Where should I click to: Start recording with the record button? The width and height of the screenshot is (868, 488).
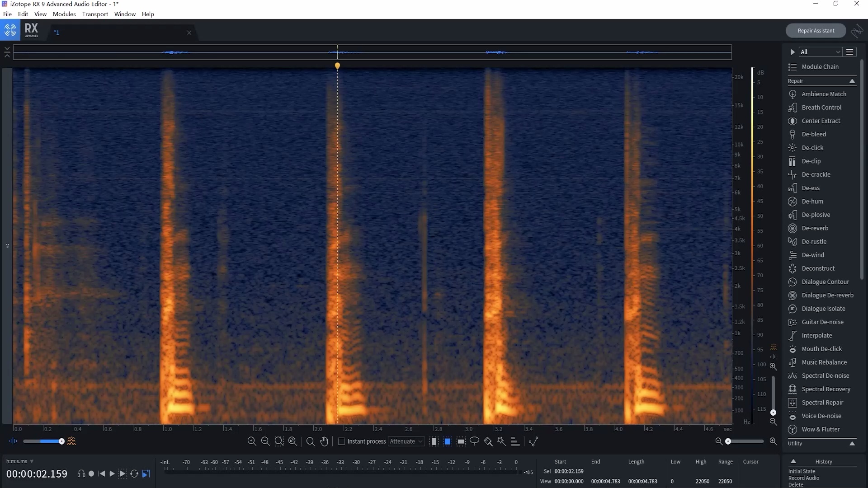point(91,474)
